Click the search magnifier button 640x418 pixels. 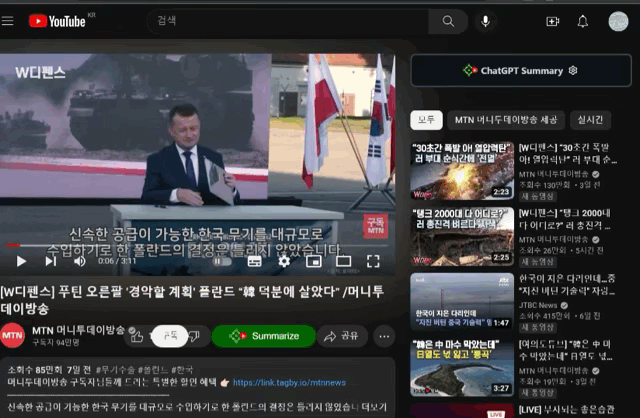tap(448, 21)
